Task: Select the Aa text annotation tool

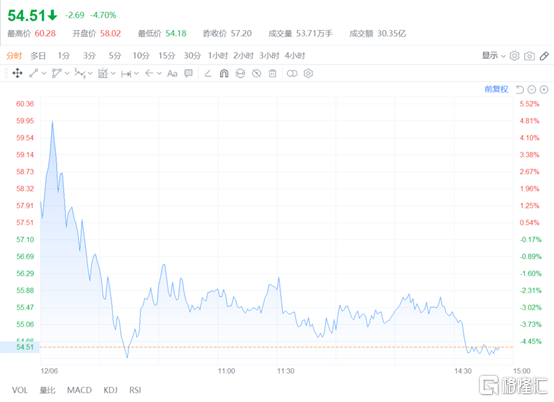Action: tap(172, 73)
